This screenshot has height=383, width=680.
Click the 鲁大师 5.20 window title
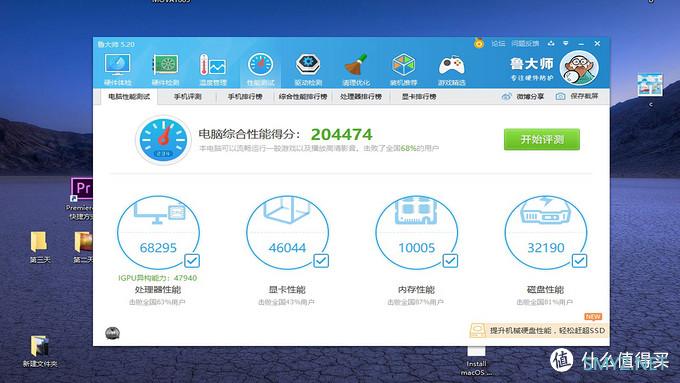point(116,44)
